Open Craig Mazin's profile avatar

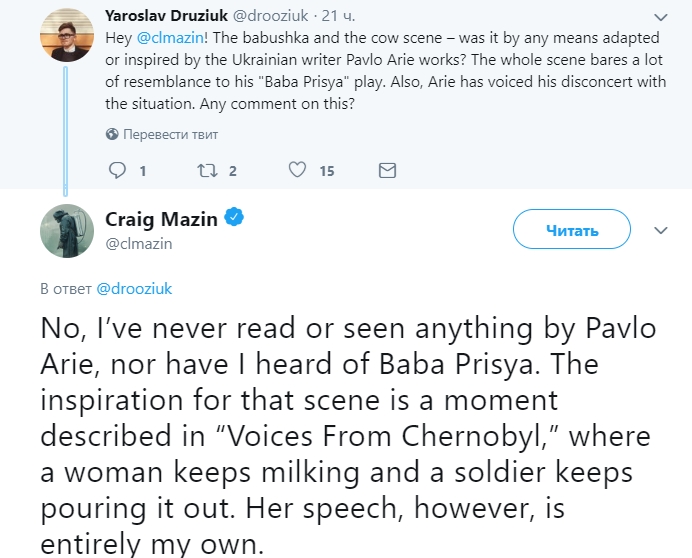(x=67, y=231)
